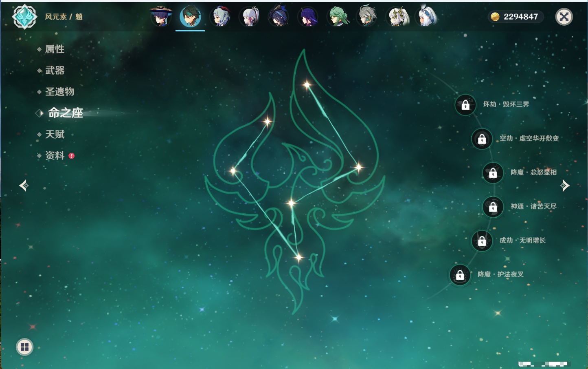The height and width of the screenshot is (369, 588).
Task: Select Kujou Sara's dark blue-haired avatar
Action: 279,17
